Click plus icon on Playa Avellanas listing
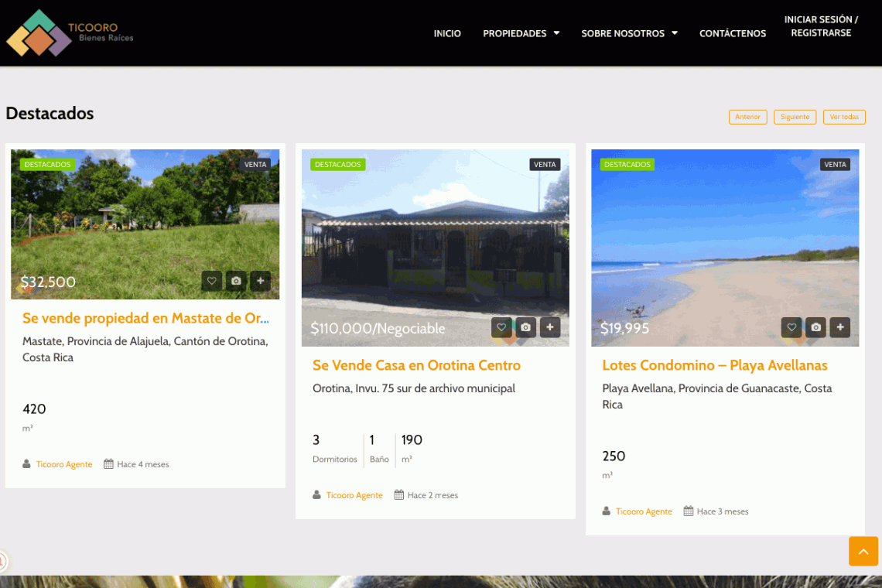This screenshot has width=882, height=588. pyautogui.click(x=840, y=327)
